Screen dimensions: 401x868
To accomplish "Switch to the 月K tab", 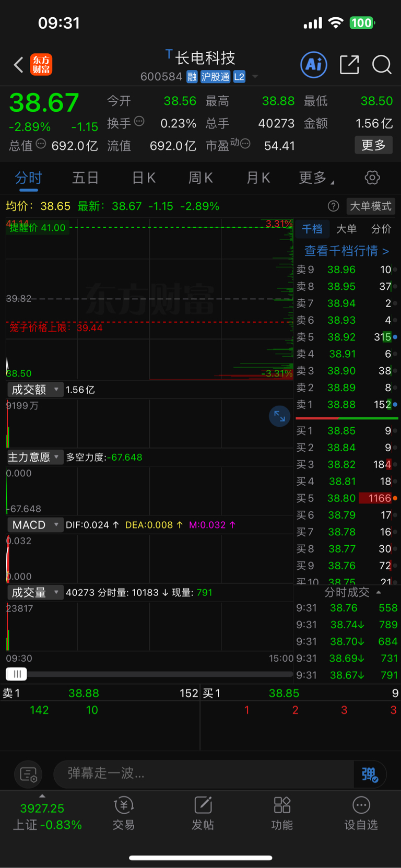I will pyautogui.click(x=258, y=178).
